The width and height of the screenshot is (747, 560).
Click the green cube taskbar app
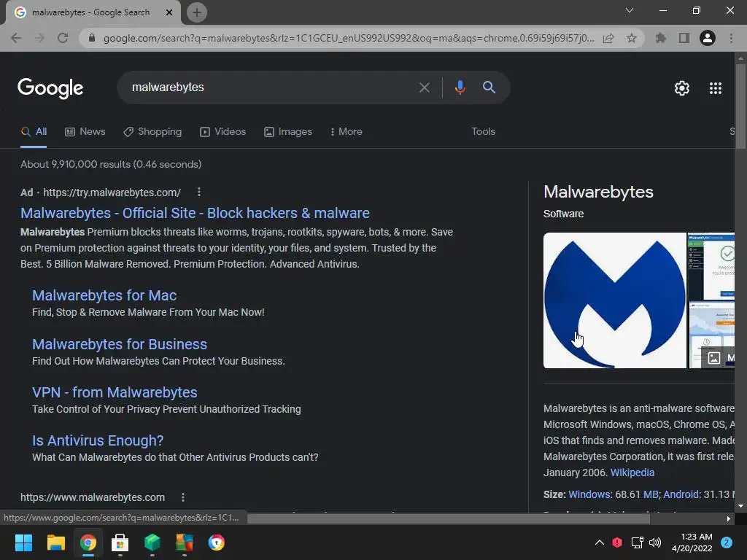152,542
